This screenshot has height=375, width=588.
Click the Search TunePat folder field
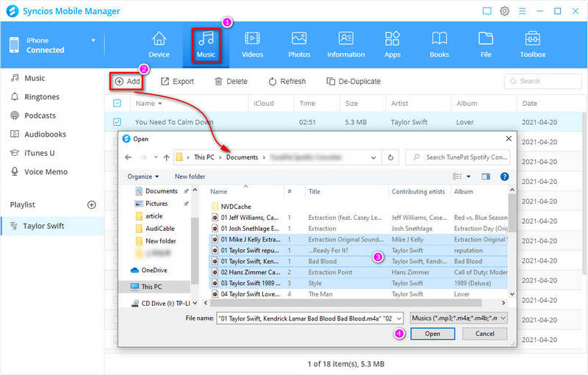tap(458, 157)
